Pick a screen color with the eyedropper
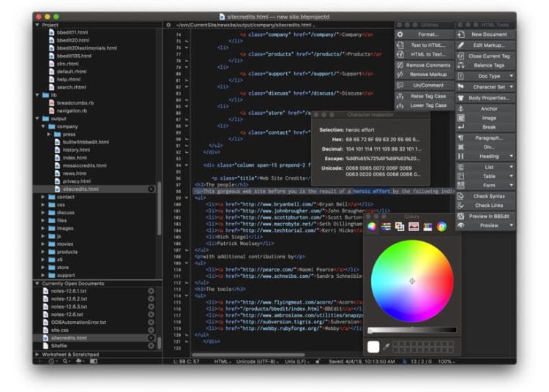549x392 pixels. pos(386,346)
